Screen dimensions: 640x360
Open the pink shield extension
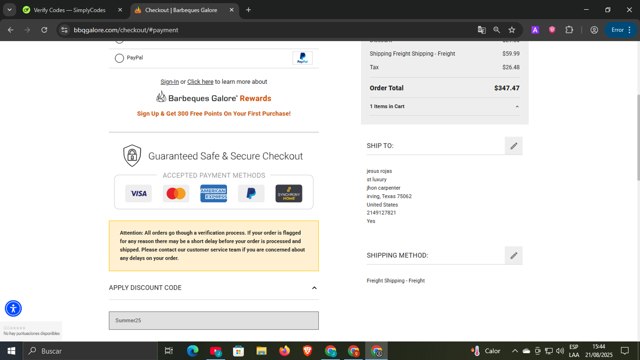click(552, 30)
